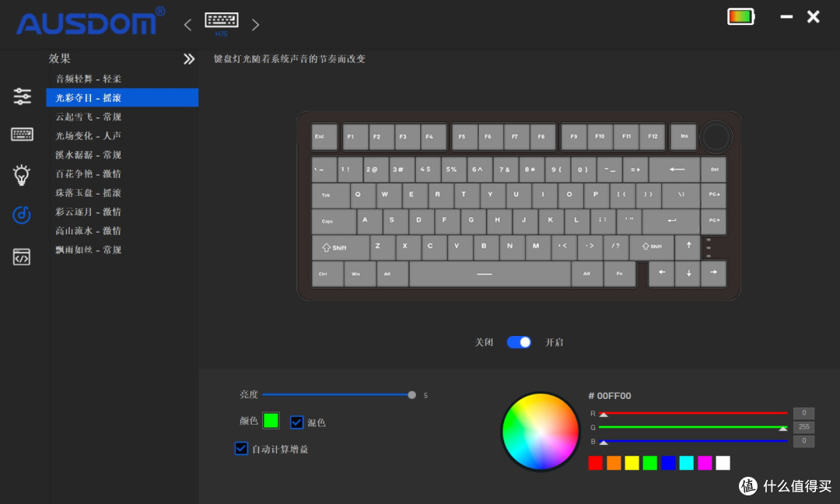Click the left Shift key on keyboard image
840x504 pixels.
340,247
